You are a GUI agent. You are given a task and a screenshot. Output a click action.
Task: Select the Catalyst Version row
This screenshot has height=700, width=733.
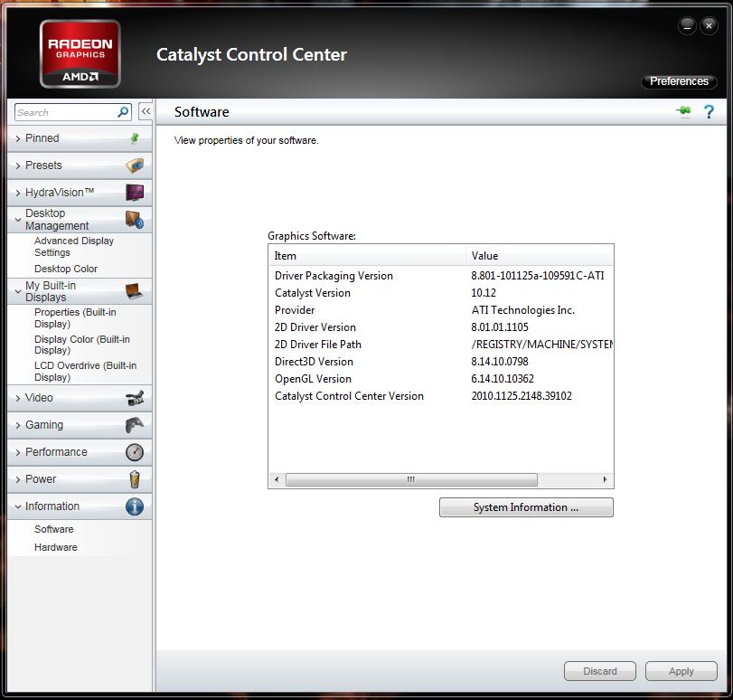[x=441, y=293]
